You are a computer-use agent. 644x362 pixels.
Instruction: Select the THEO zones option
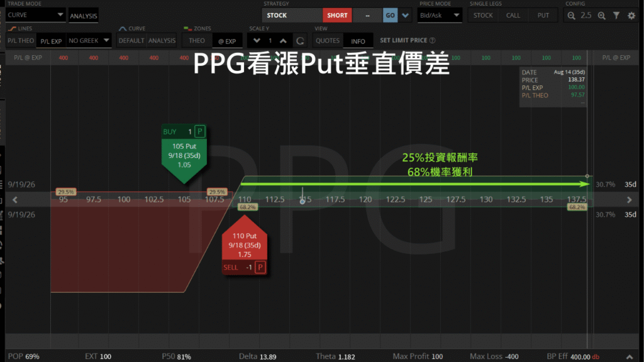click(197, 41)
